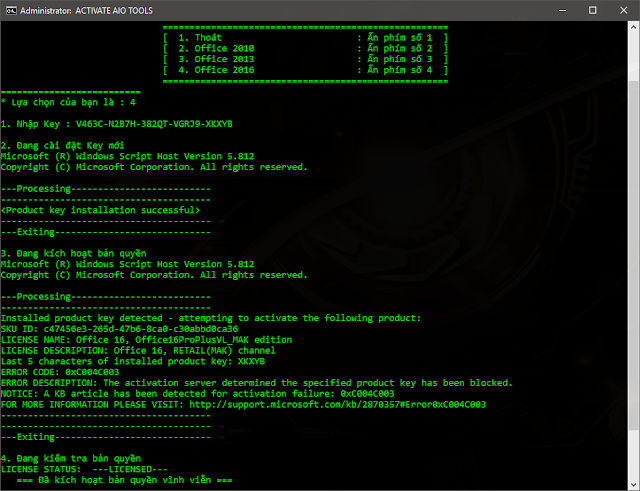Click 'LICENSE STATUS: ---LICENSED---' line
Image resolution: width=640 pixels, height=491 pixels.
84,469
